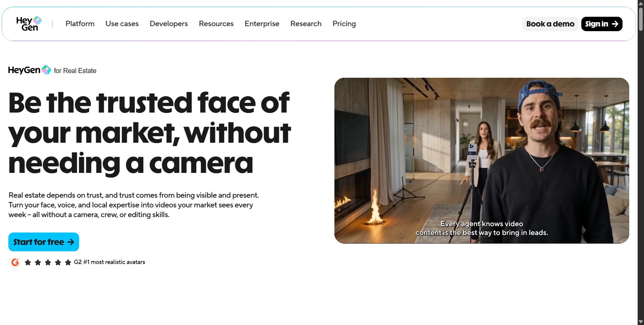The width and height of the screenshot is (644, 325).
Task: Open the Platform menu
Action: [80, 24]
